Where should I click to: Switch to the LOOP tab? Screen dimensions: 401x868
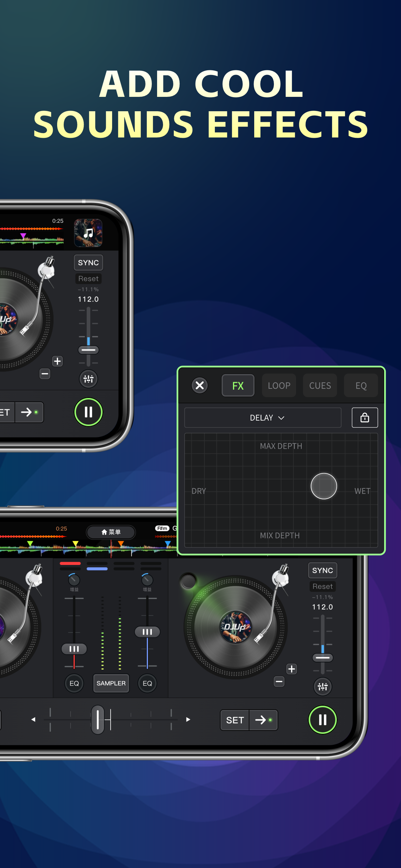click(x=279, y=386)
